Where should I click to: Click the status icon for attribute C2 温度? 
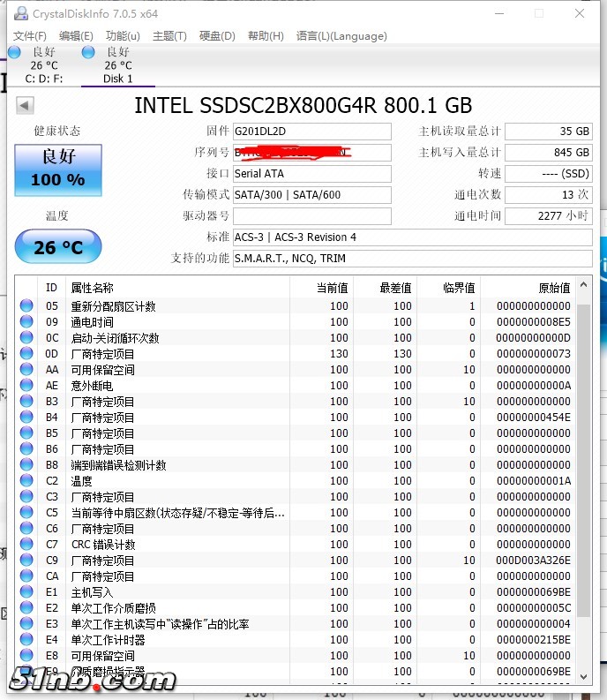pos(26,481)
